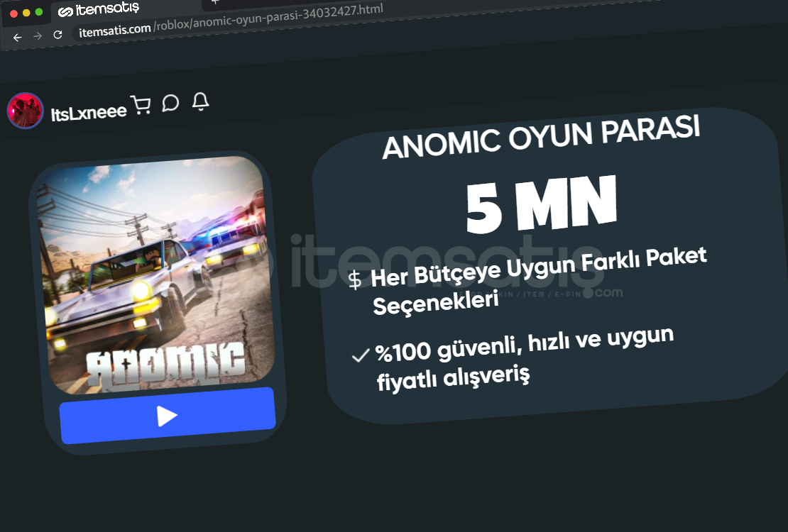This screenshot has height=532, width=788.
Task: Click the blue play button under Anomic image
Action: click(168, 416)
